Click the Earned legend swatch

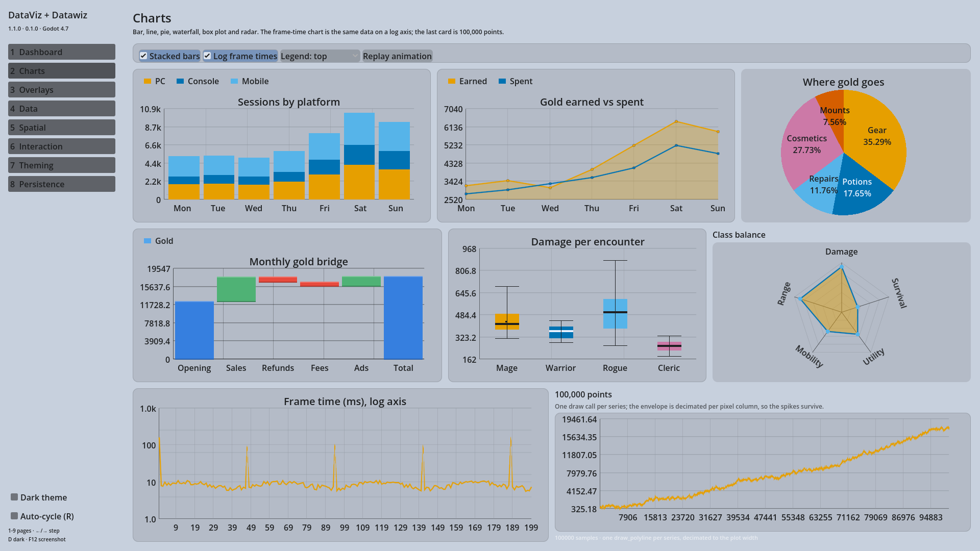[452, 81]
